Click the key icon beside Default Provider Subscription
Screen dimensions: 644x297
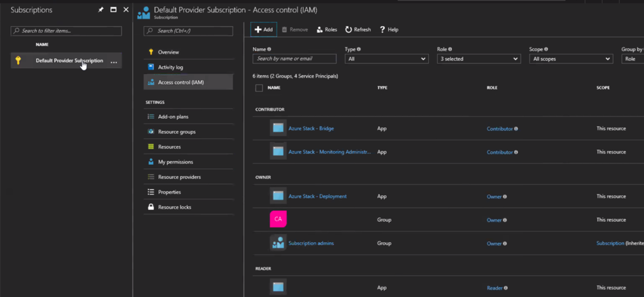click(x=17, y=60)
